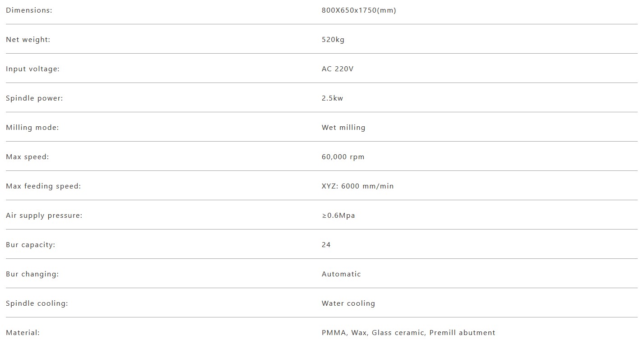644x340 pixels.
Task: Click the Spindle power label
Action: [34, 98]
